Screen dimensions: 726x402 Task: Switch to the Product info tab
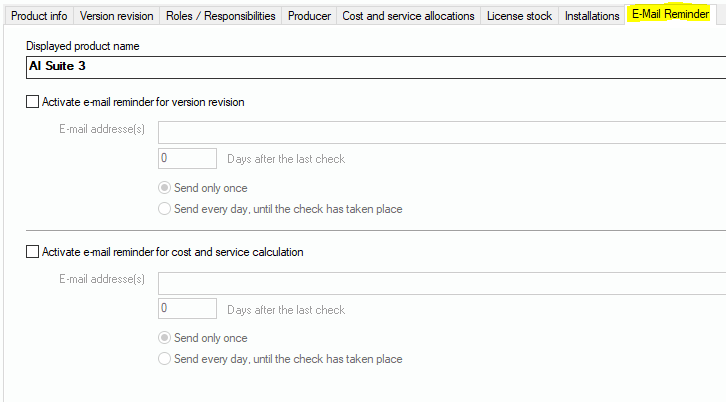tap(39, 16)
